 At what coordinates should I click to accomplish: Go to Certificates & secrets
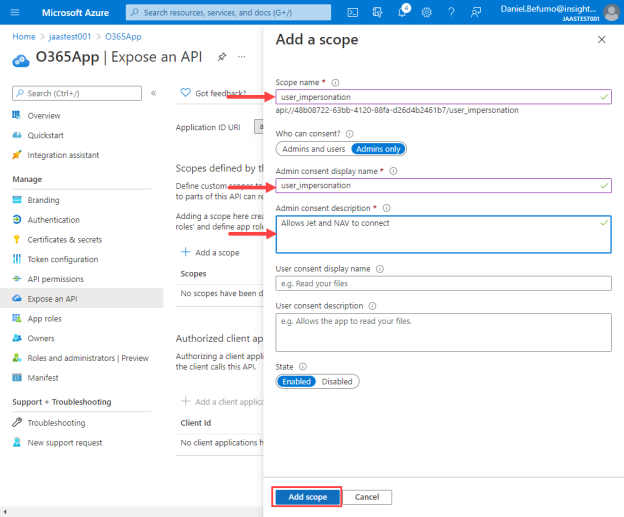point(64,240)
